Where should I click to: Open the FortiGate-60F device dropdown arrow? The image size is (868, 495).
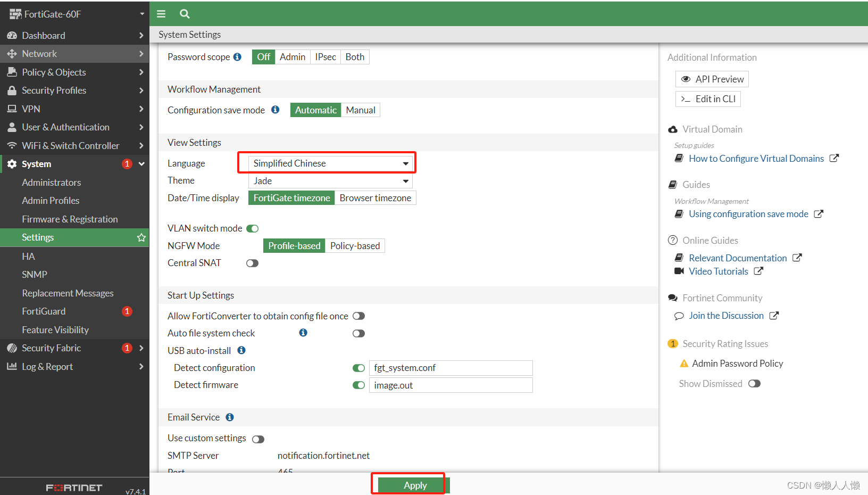[142, 14]
